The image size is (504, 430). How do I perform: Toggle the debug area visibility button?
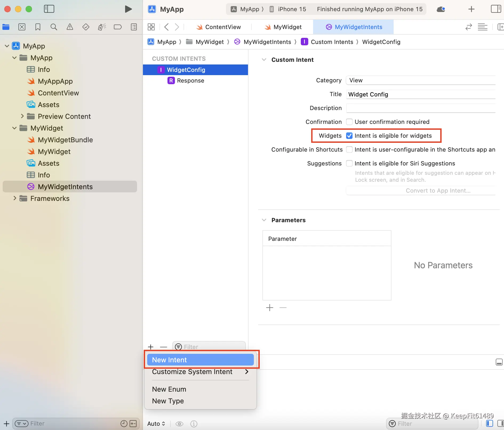point(499,362)
